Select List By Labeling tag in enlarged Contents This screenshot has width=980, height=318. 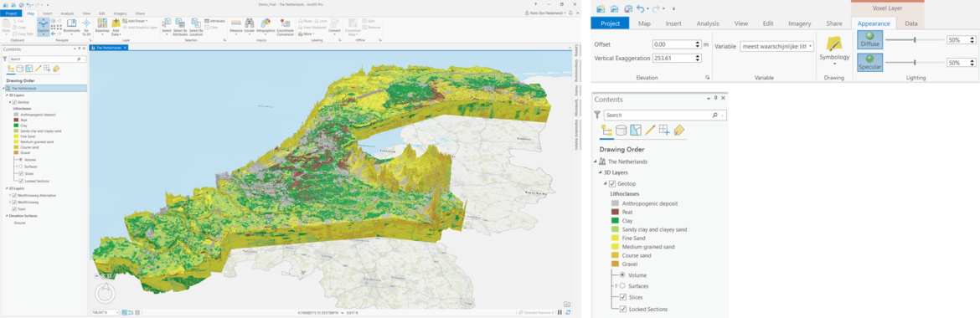(678, 130)
